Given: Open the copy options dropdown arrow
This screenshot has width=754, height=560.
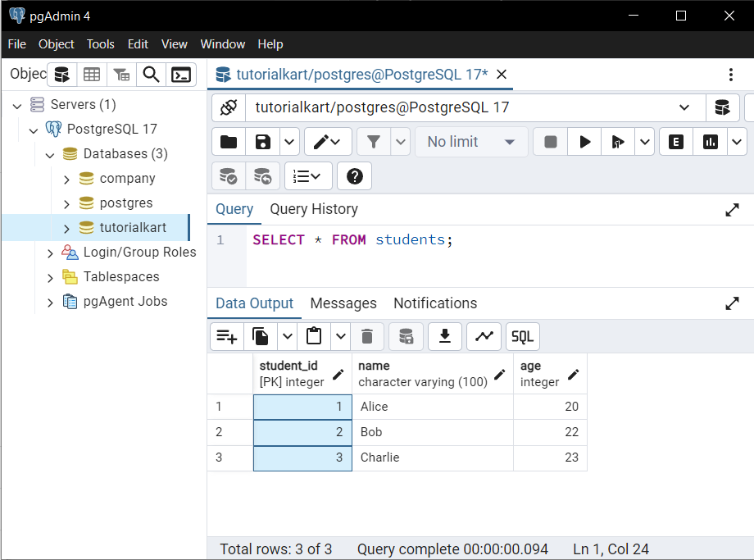Looking at the screenshot, I should 287,336.
